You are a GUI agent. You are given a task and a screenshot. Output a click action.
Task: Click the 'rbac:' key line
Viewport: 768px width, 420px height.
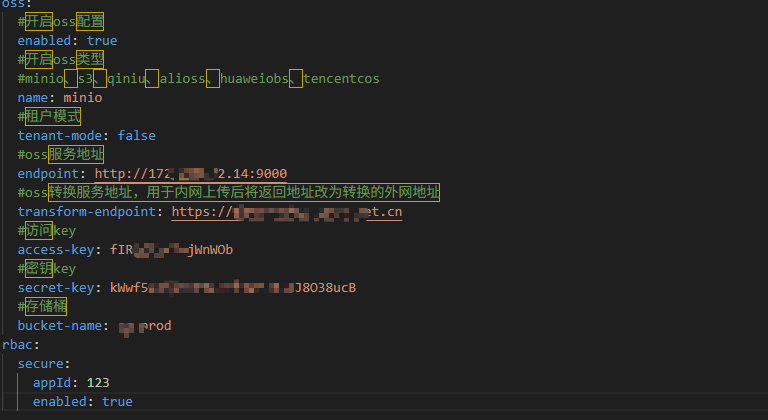[21, 345]
